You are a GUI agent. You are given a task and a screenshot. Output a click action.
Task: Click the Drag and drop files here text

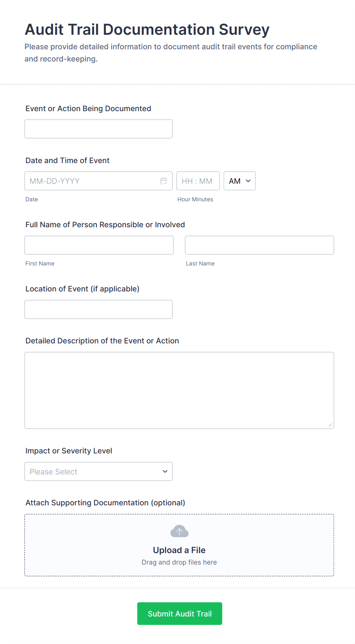pyautogui.click(x=179, y=562)
